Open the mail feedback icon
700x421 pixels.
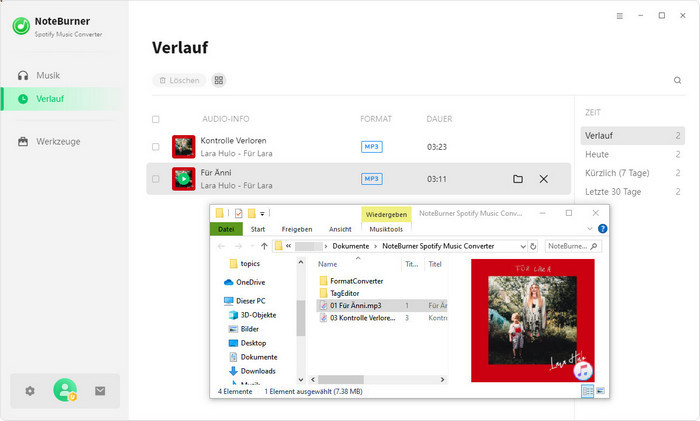100,391
